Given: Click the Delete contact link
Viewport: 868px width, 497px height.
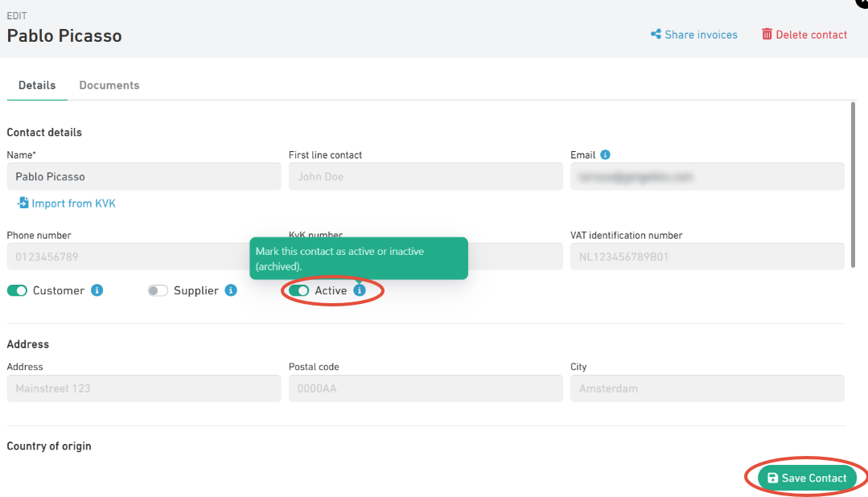Looking at the screenshot, I should coord(804,35).
